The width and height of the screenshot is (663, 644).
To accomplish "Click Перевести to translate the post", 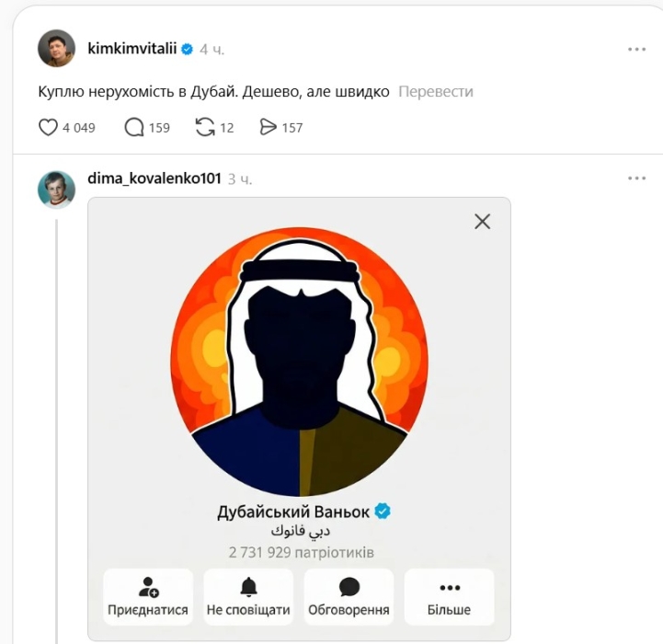I will click(x=436, y=92).
